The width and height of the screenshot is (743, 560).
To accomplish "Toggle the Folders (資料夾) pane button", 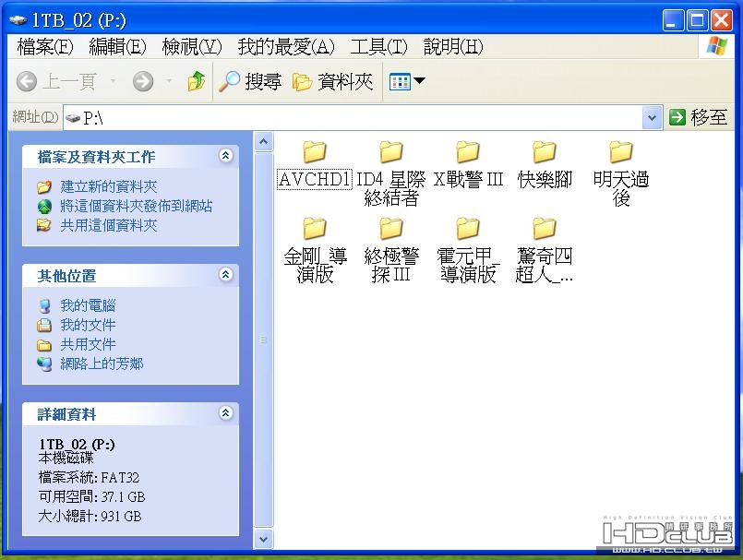I will pos(332,81).
